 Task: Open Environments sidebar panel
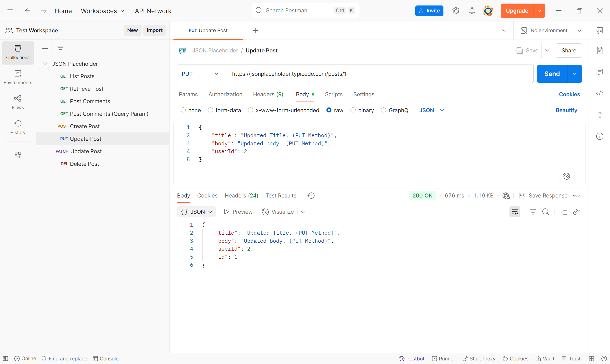(18, 77)
